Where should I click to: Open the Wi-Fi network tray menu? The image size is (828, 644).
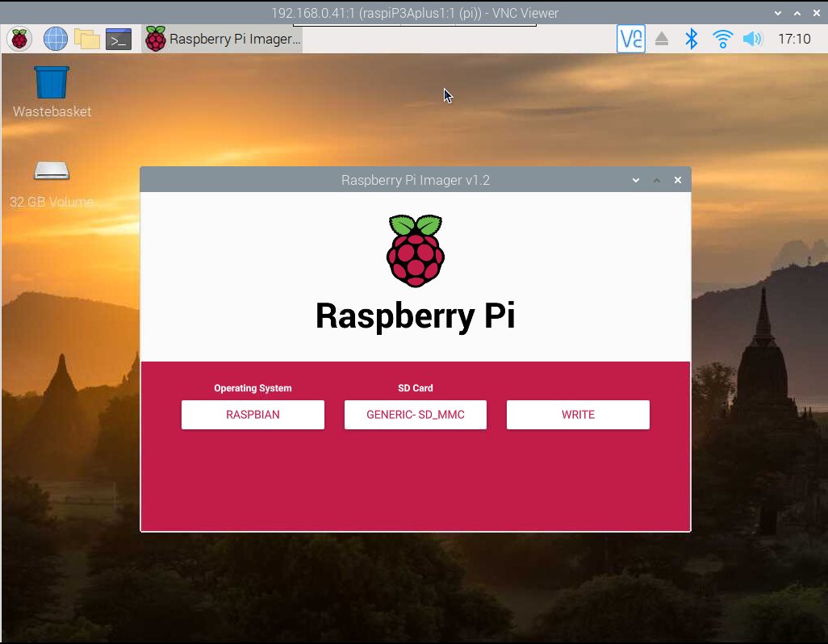(x=722, y=39)
